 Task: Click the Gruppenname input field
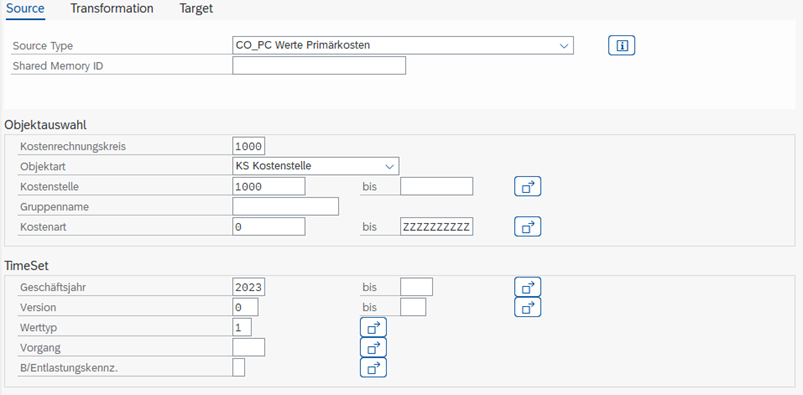coord(285,206)
